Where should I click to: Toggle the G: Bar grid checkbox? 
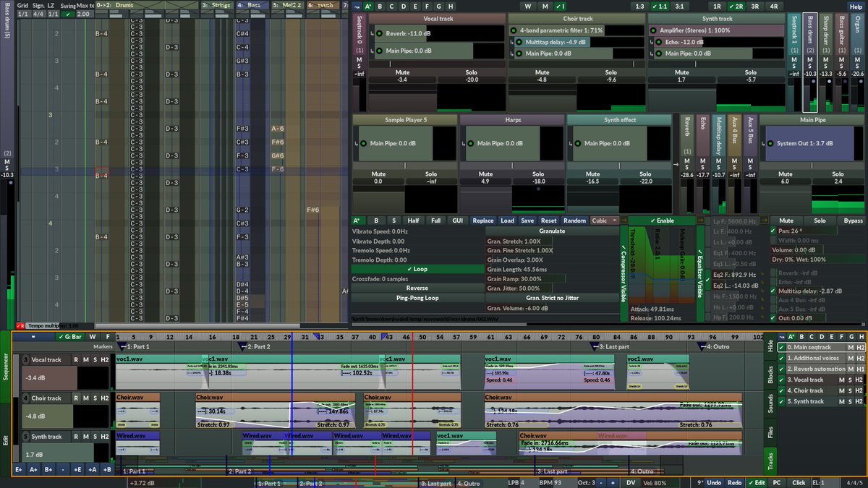[x=71, y=336]
